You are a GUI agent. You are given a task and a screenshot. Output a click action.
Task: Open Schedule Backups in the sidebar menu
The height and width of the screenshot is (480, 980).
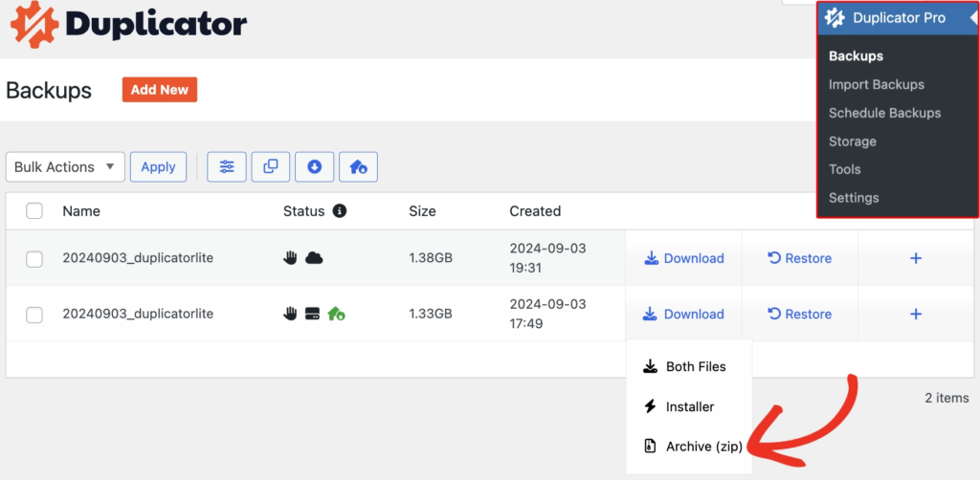click(884, 113)
